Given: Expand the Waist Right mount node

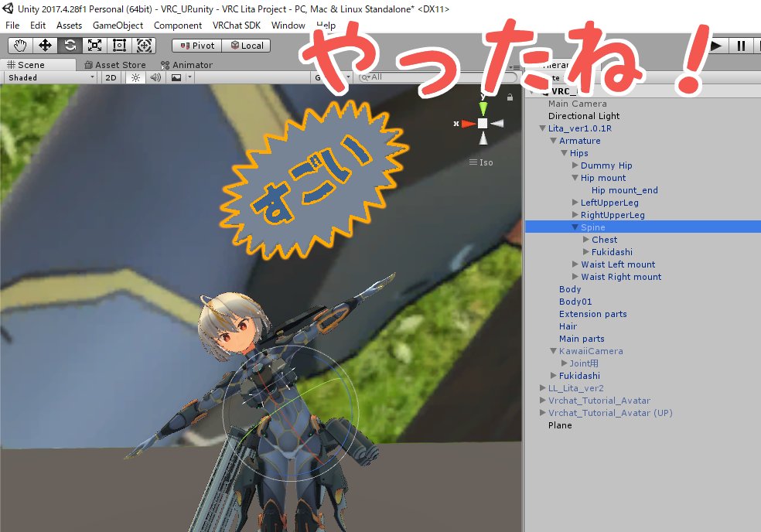Looking at the screenshot, I should pyautogui.click(x=575, y=277).
